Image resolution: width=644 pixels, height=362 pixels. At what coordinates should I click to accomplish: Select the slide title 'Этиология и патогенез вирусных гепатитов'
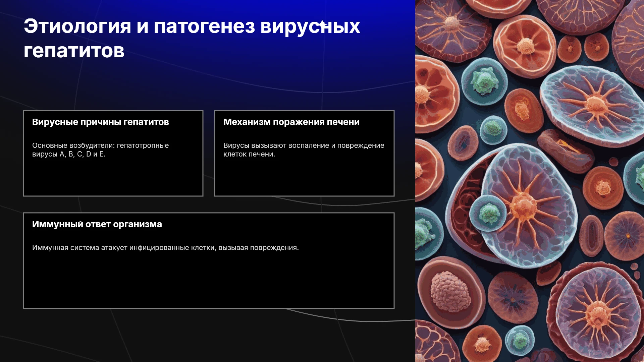tap(192, 38)
